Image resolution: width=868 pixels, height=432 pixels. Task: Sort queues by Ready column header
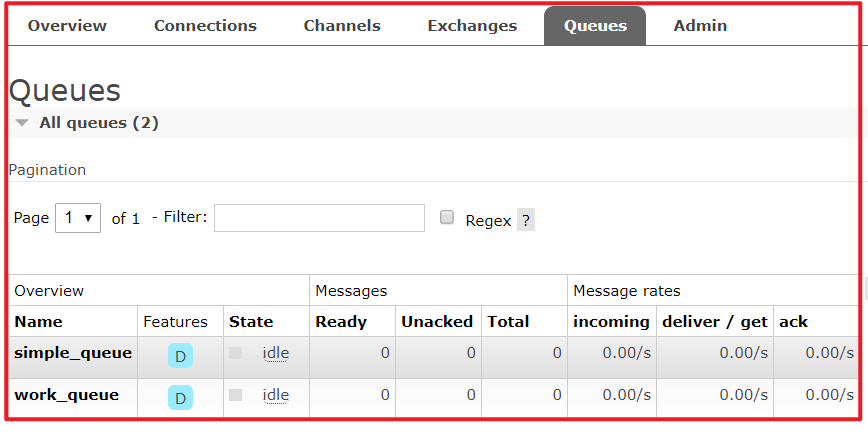tap(341, 321)
